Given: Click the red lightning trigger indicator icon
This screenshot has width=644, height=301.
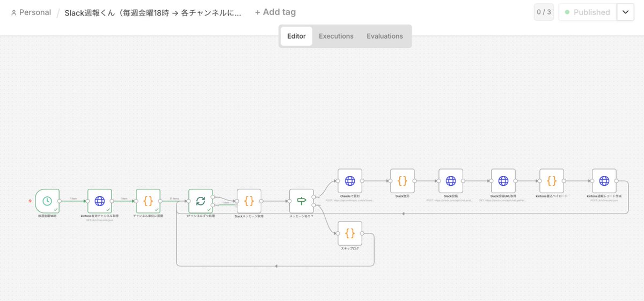Looking at the screenshot, I should pos(30,201).
